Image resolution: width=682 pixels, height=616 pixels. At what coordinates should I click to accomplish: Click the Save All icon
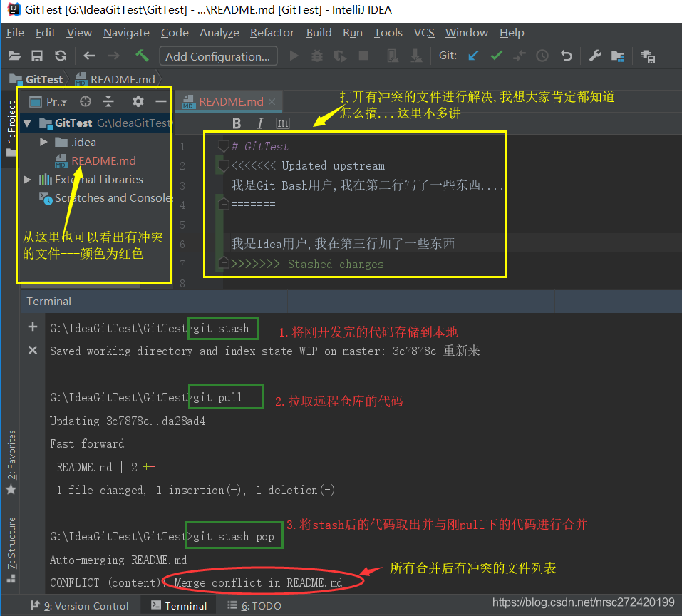[x=37, y=56]
